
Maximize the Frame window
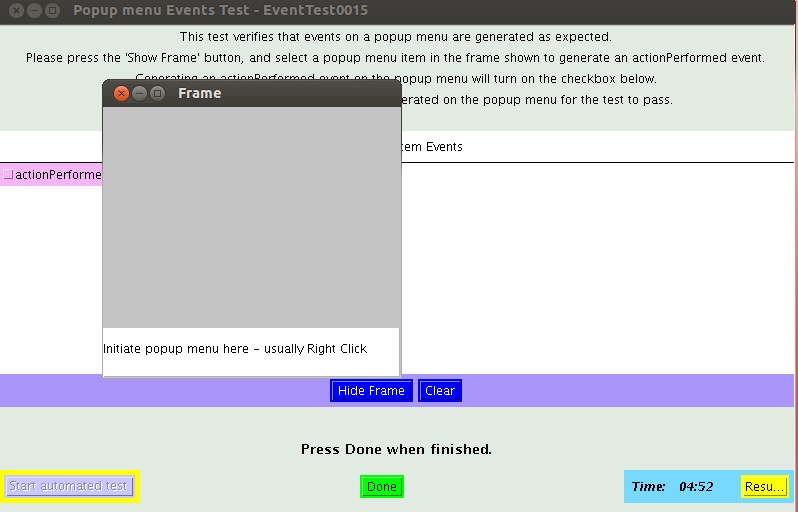point(158,93)
